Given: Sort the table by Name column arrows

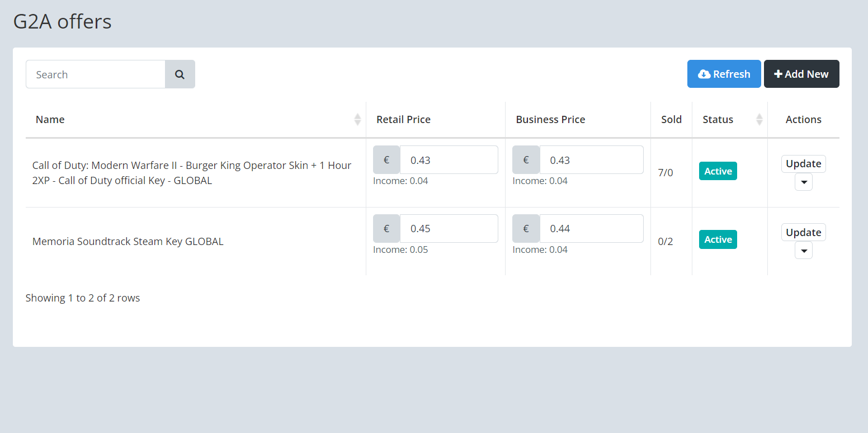Looking at the screenshot, I should (357, 119).
